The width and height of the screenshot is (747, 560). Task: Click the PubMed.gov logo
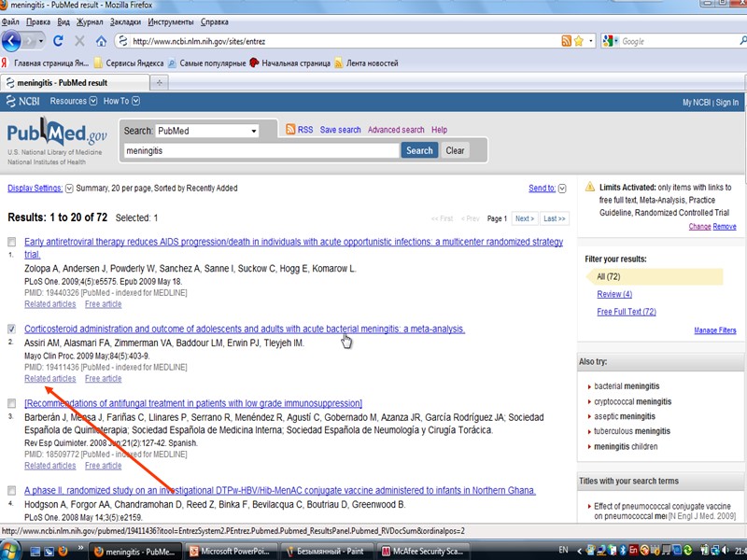(x=57, y=133)
